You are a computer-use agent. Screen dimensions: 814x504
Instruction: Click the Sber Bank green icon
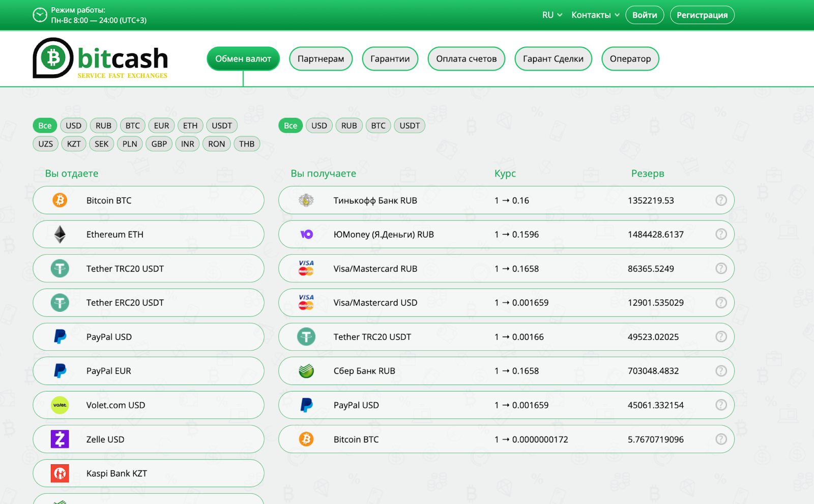pos(306,371)
